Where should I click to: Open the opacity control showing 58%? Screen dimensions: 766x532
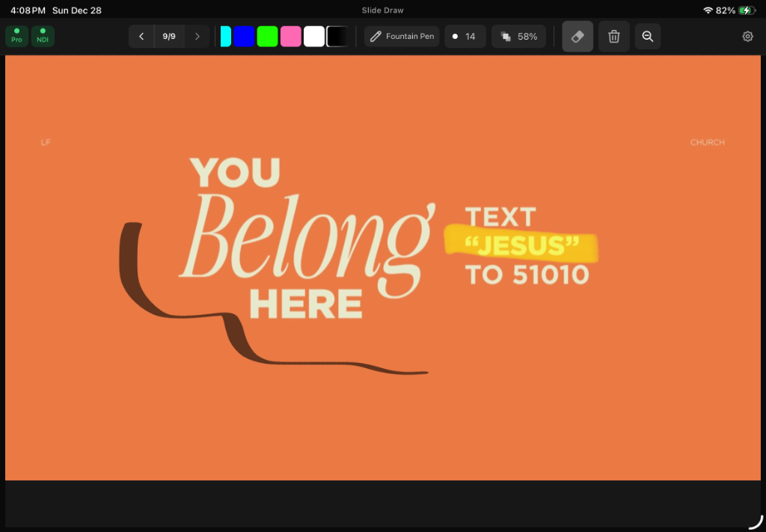coord(518,36)
